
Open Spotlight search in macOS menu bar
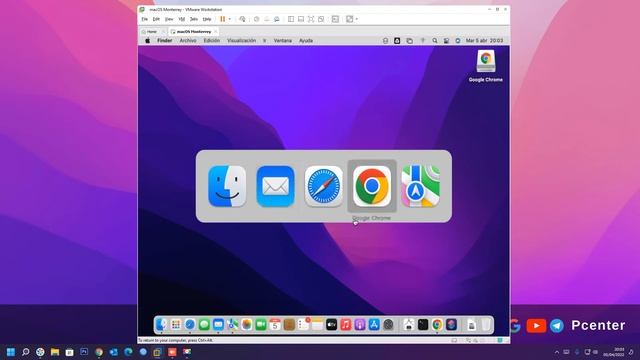(x=435, y=40)
